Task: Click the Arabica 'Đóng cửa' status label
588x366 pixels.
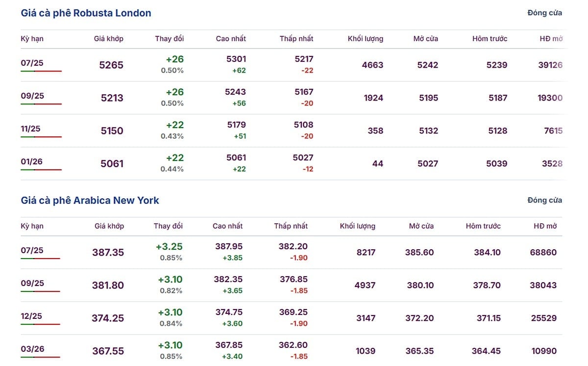Action: (545, 200)
